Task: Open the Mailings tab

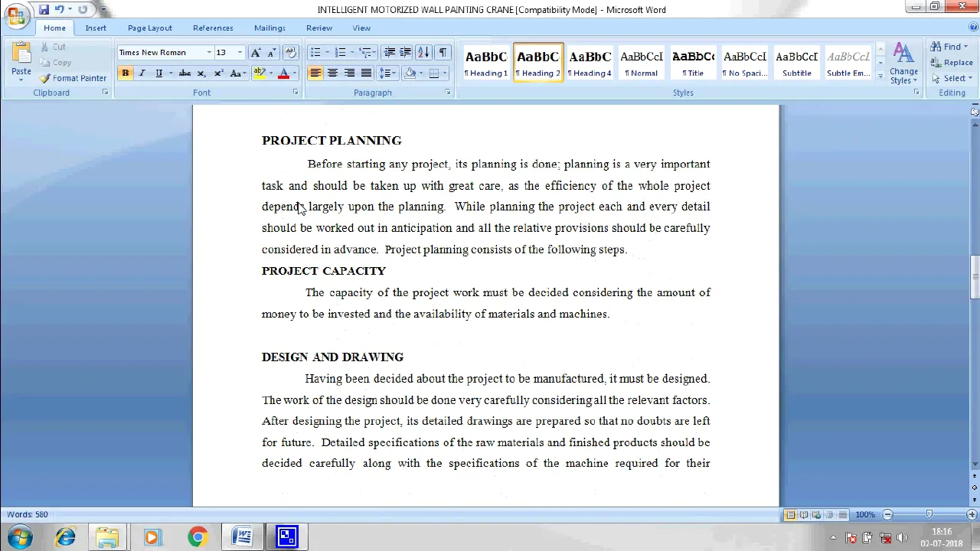Action: (269, 28)
